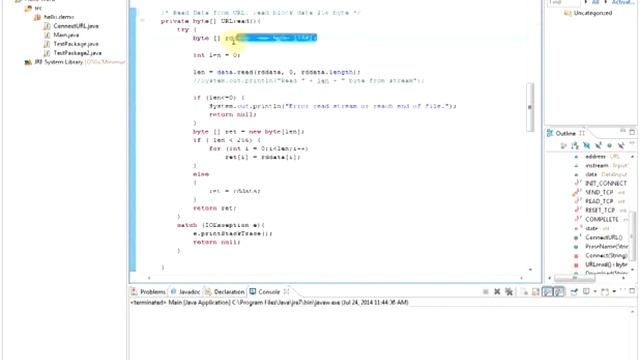
Task: Click the Display Selected Console icon
Action: point(587,291)
